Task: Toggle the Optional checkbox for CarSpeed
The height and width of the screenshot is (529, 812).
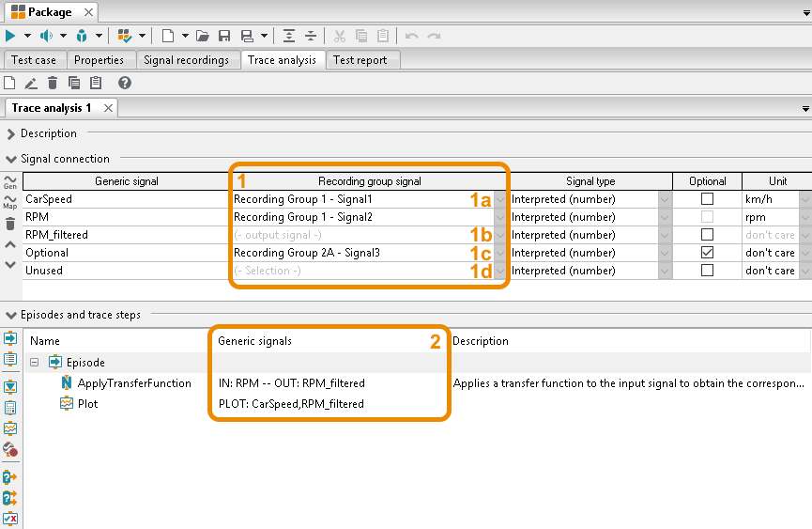Action: 707,199
